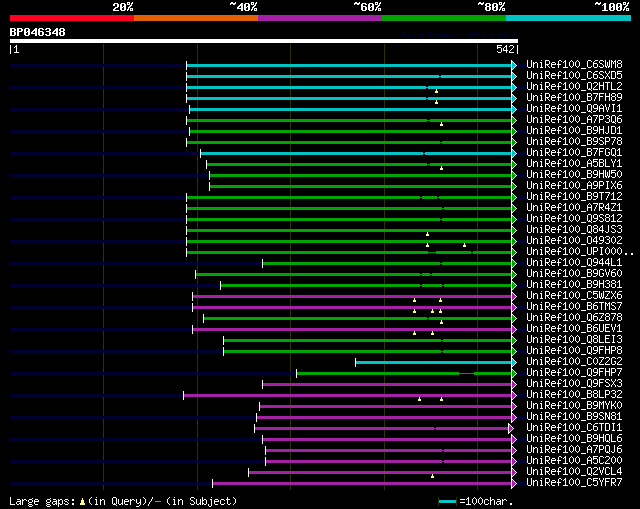Select UniRef100_Q944L1 label

(x=574, y=263)
